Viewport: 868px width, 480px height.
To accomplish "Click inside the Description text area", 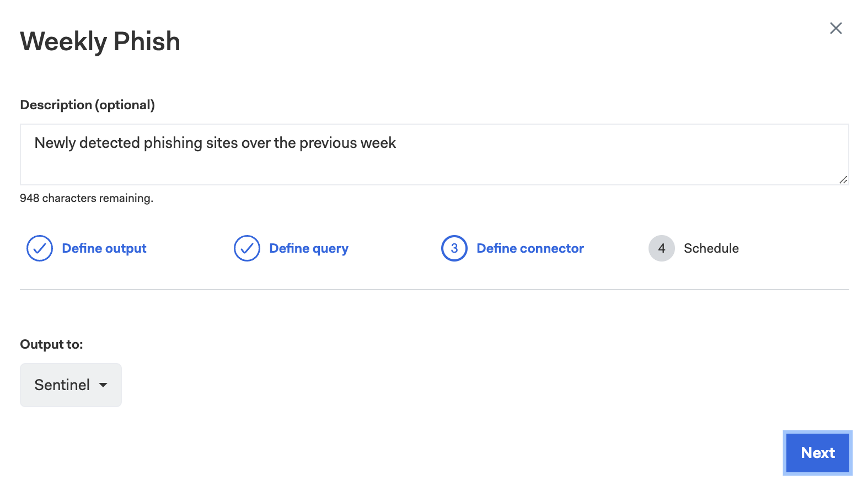I will coord(434,166).
